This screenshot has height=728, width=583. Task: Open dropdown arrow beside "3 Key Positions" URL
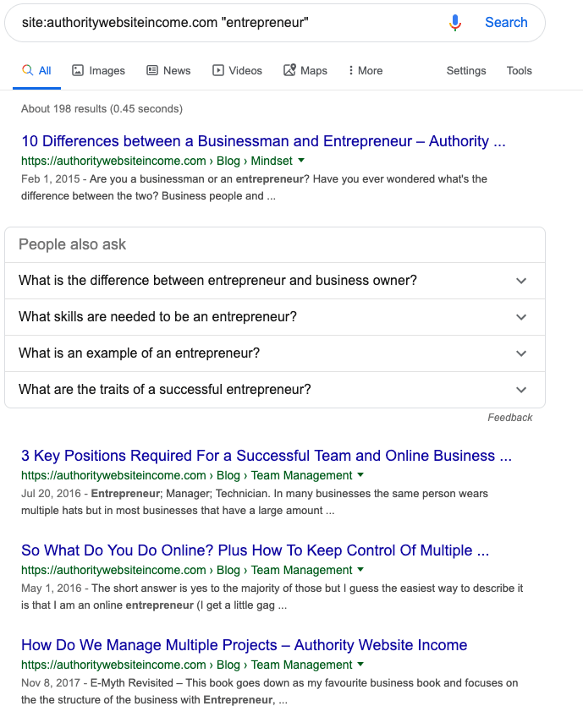point(360,475)
